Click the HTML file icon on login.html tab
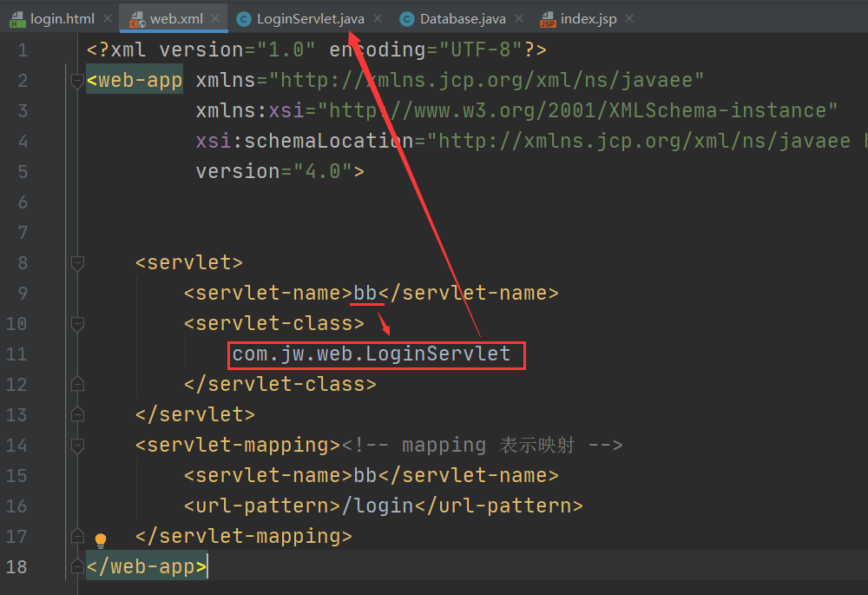This screenshot has height=595, width=868. pyautogui.click(x=17, y=17)
